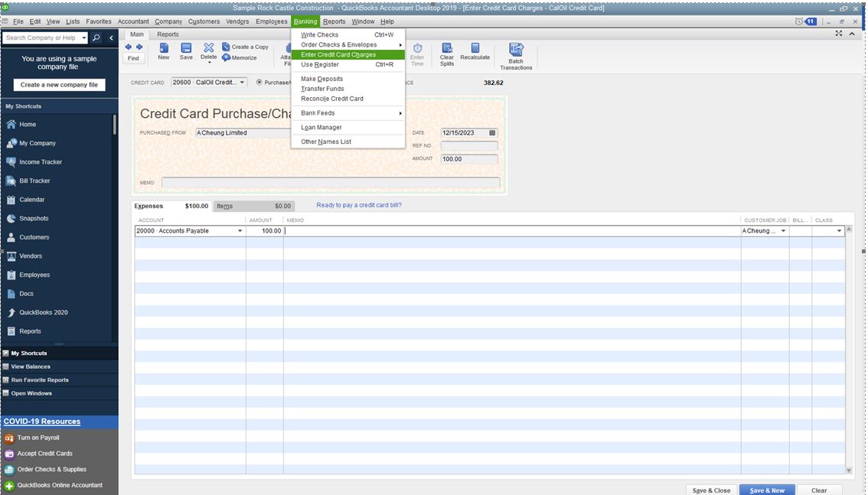The image size is (868, 495).
Task: Open the Credit Card account dropdown
Action: 242,83
